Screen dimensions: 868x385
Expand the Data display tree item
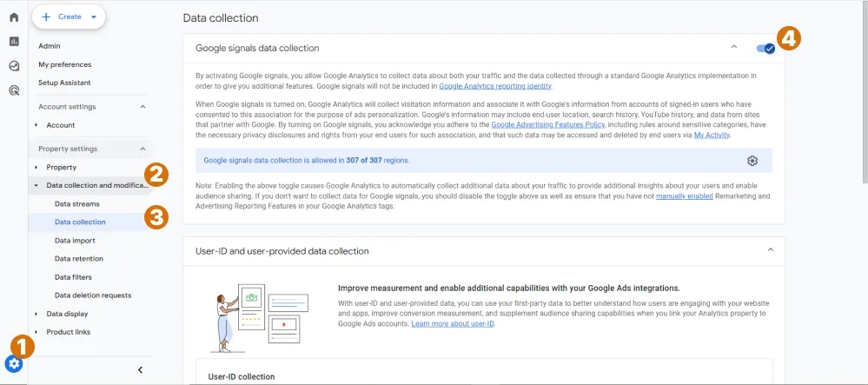pyautogui.click(x=36, y=314)
